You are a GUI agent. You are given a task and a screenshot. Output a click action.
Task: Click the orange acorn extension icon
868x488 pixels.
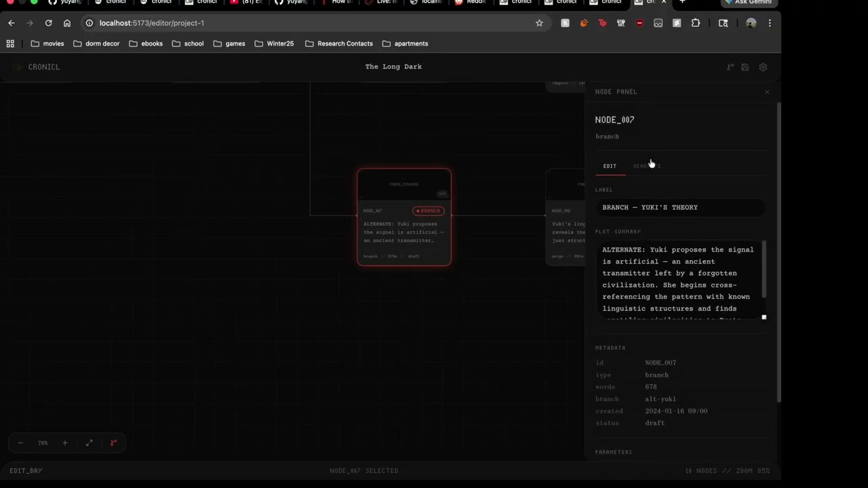(584, 23)
